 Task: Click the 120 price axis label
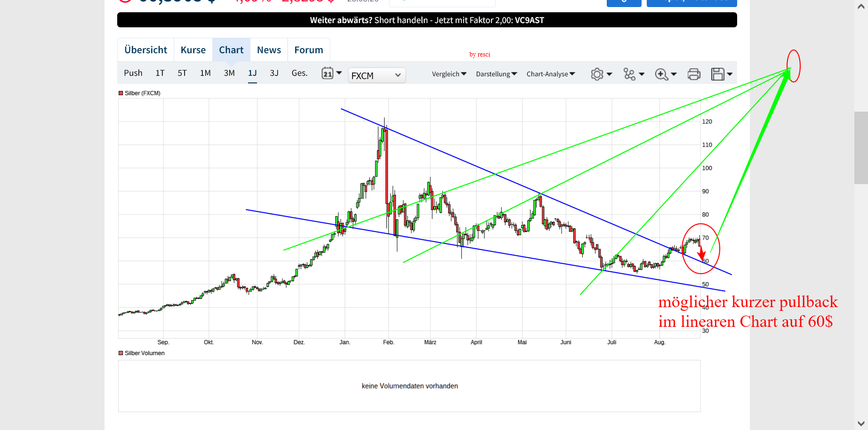[x=707, y=122]
